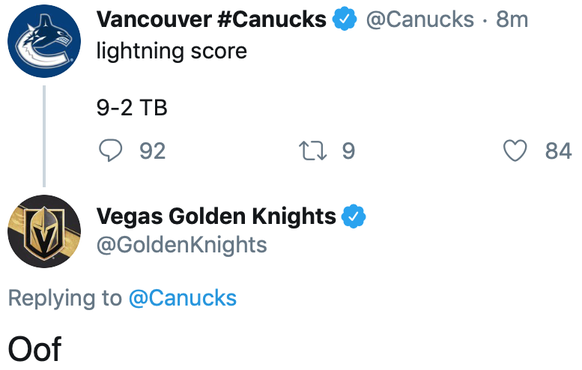The height and width of the screenshot is (370, 582).
Task: Click the 84 likes count
Action: (x=558, y=151)
